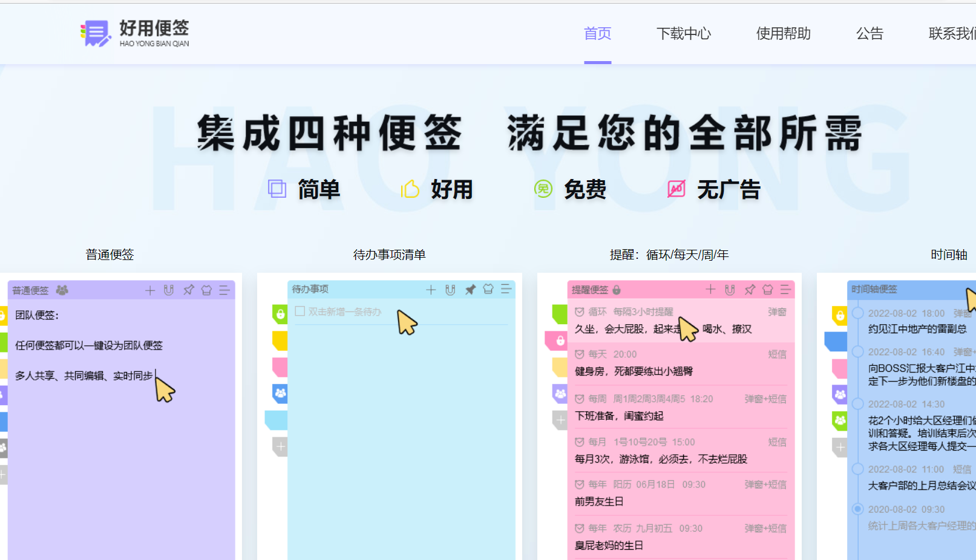Click alarm icon of 每年 阳历 reminder
Screen dimensions: 976x560
click(580, 484)
